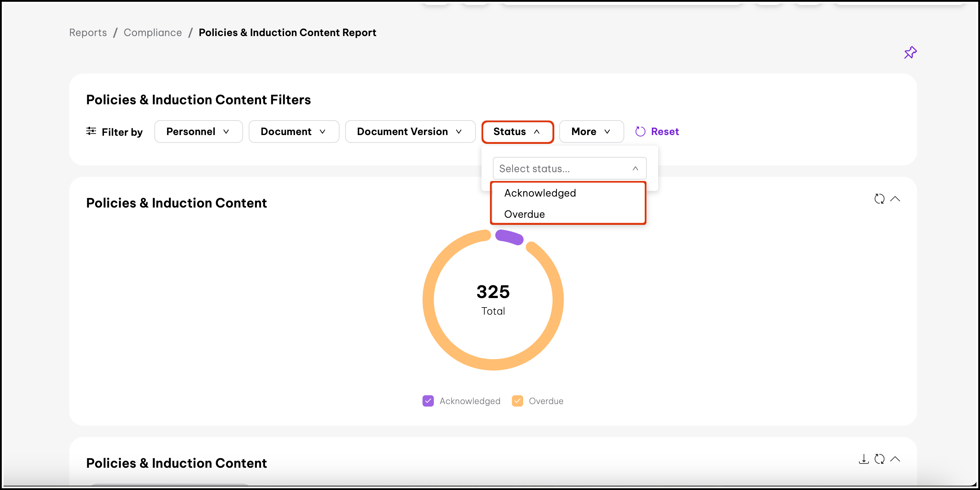This screenshot has width=980, height=490.
Task: Click the Filter by sliders icon
Action: coord(91,132)
